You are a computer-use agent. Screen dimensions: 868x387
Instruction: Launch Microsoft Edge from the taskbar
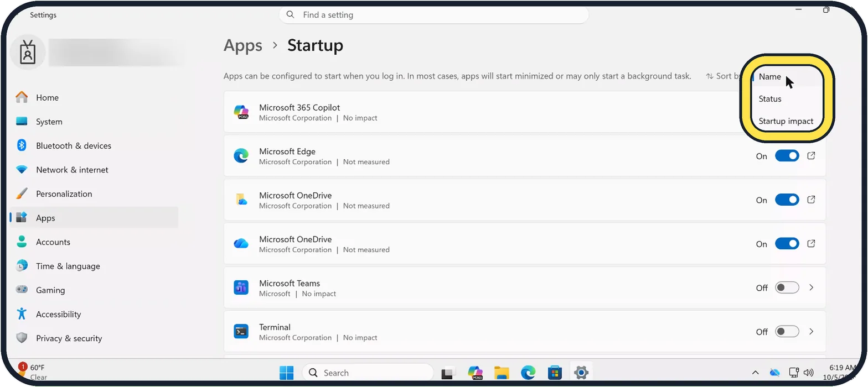pos(528,373)
